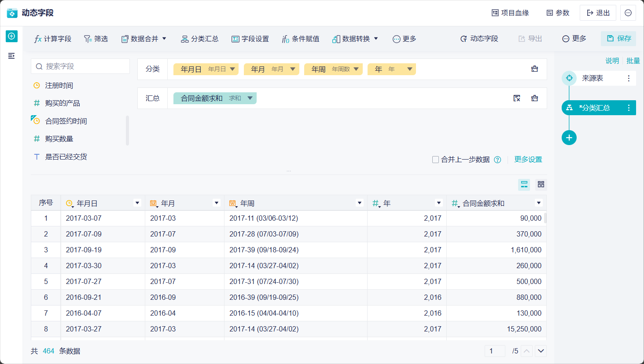Toggle the sidebar list collapse icon
644x364 pixels.
tap(11, 56)
